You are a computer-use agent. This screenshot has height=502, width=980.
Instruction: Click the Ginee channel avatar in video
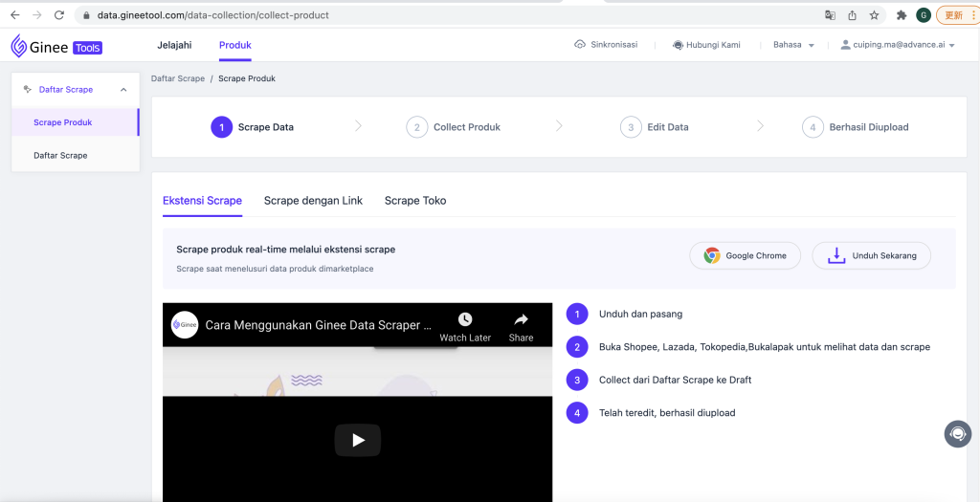tap(185, 325)
